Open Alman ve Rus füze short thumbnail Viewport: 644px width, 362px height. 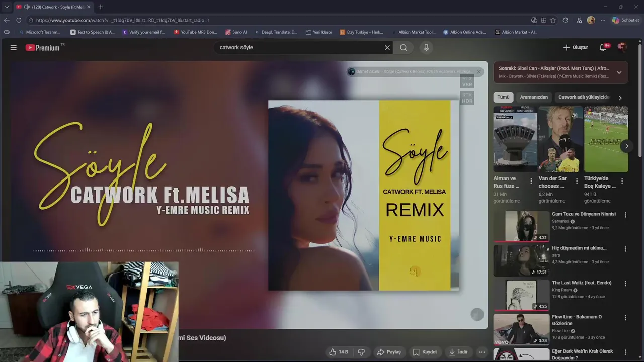[x=515, y=139]
